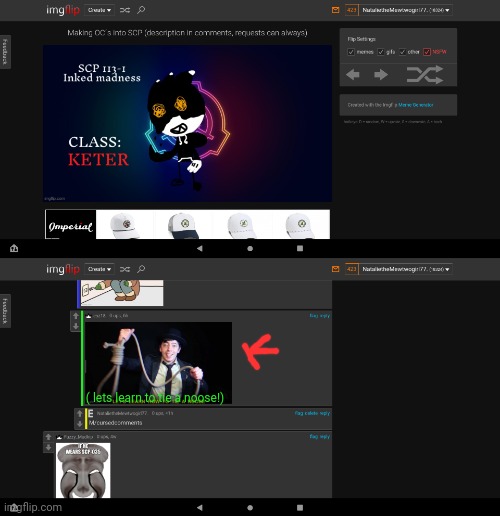
Task: Open the username account dropdown in top header
Action: pyautogui.click(x=406, y=10)
